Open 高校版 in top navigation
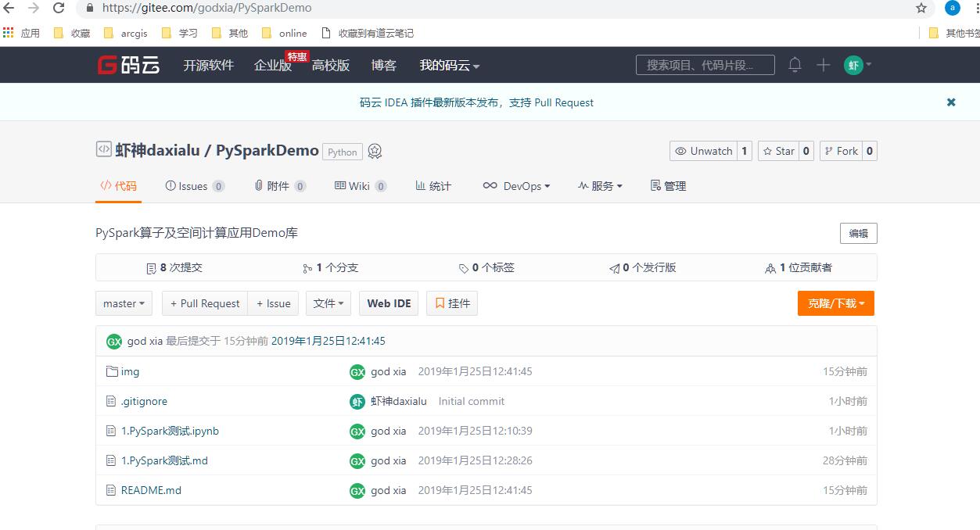 pyautogui.click(x=331, y=66)
